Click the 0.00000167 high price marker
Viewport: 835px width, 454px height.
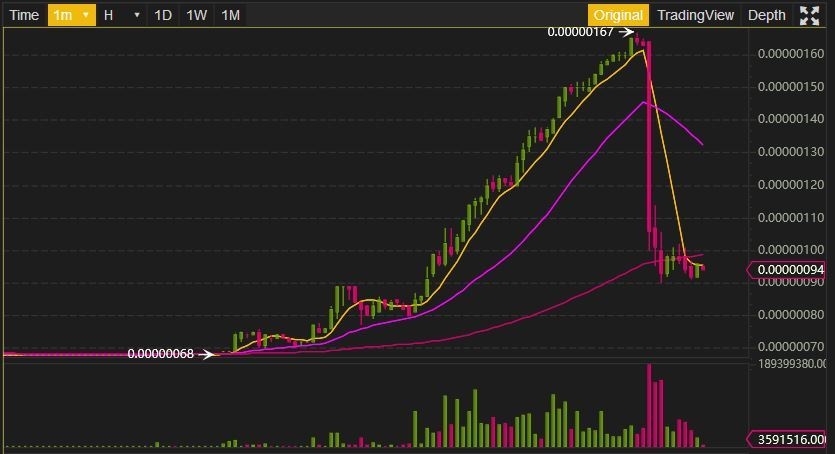pos(580,32)
